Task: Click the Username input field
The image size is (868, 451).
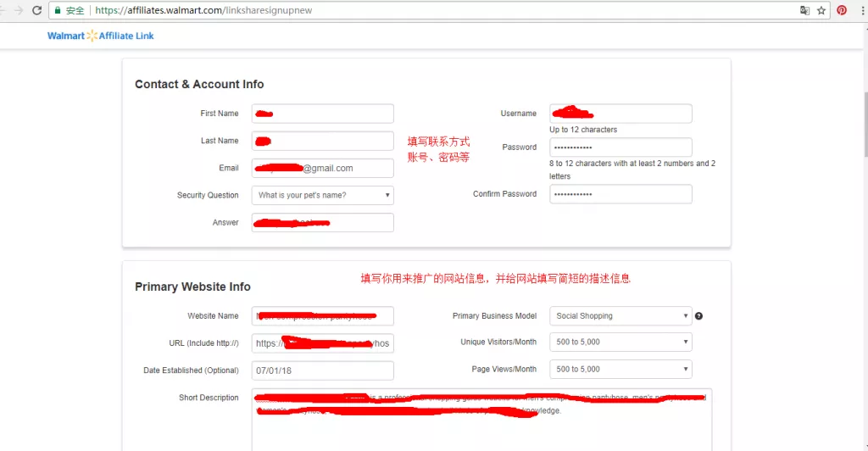Action: pyautogui.click(x=620, y=114)
